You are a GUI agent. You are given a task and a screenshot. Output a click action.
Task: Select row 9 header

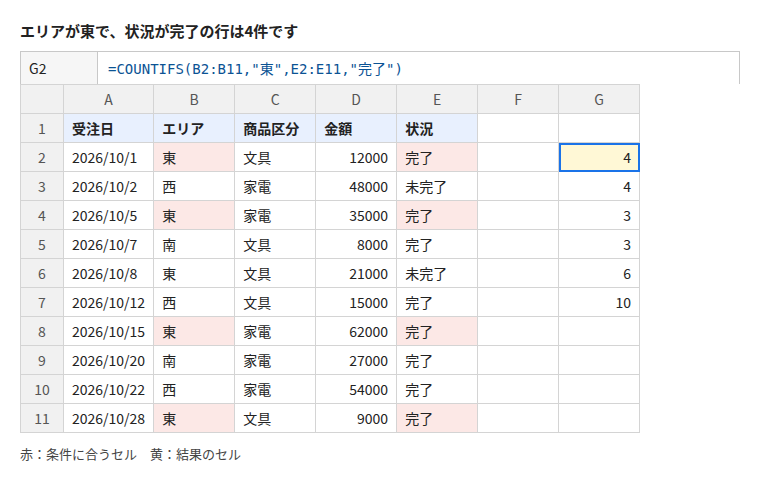point(42,361)
